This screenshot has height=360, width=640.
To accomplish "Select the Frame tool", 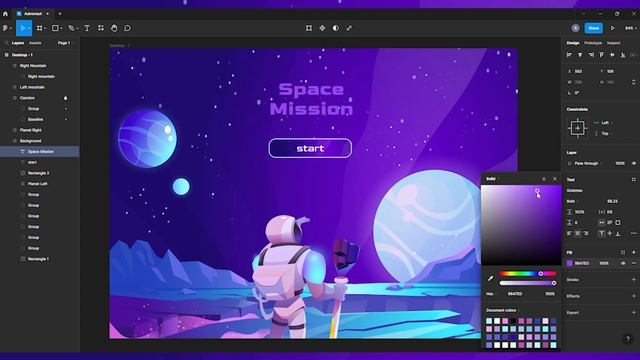I will point(40,28).
